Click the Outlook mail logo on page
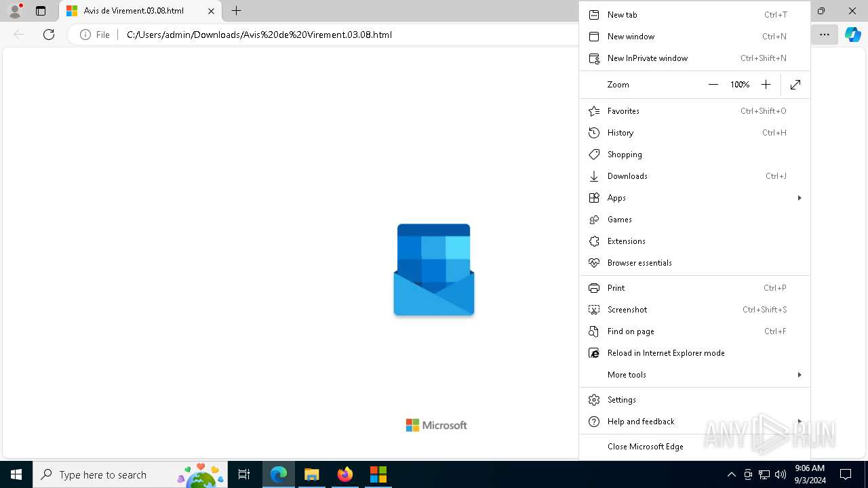 tap(434, 270)
